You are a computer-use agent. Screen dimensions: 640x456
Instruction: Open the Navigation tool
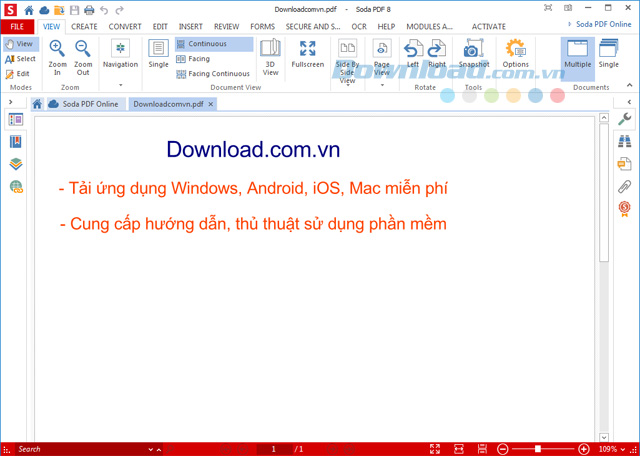click(x=120, y=53)
